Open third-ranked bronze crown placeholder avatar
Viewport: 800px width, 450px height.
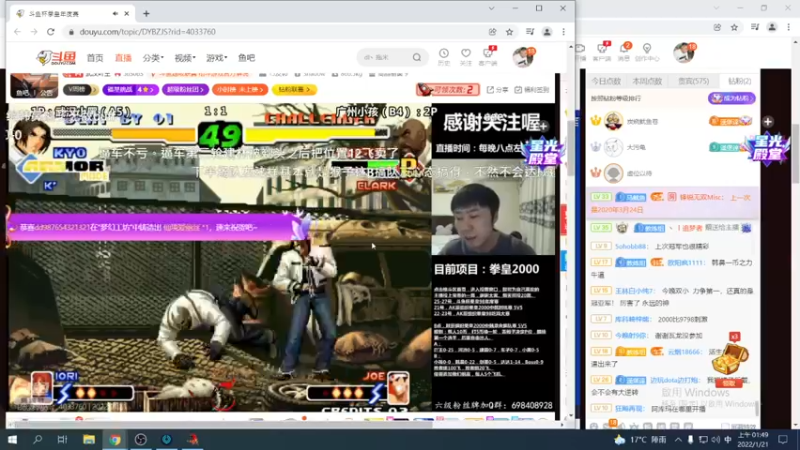613,173
